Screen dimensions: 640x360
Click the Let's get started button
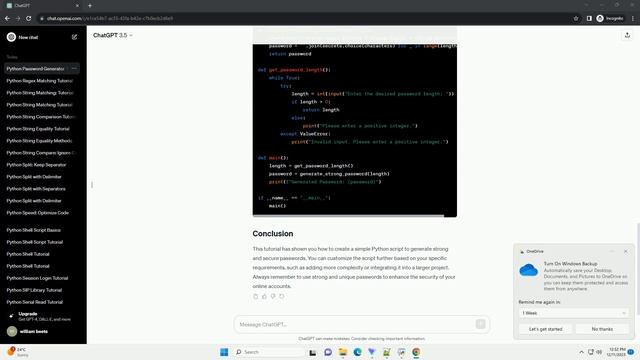click(x=545, y=329)
